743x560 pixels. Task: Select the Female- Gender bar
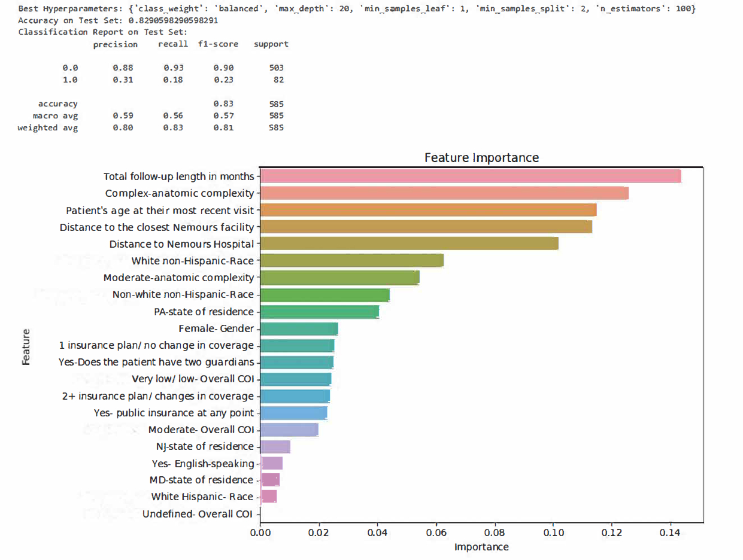point(299,328)
